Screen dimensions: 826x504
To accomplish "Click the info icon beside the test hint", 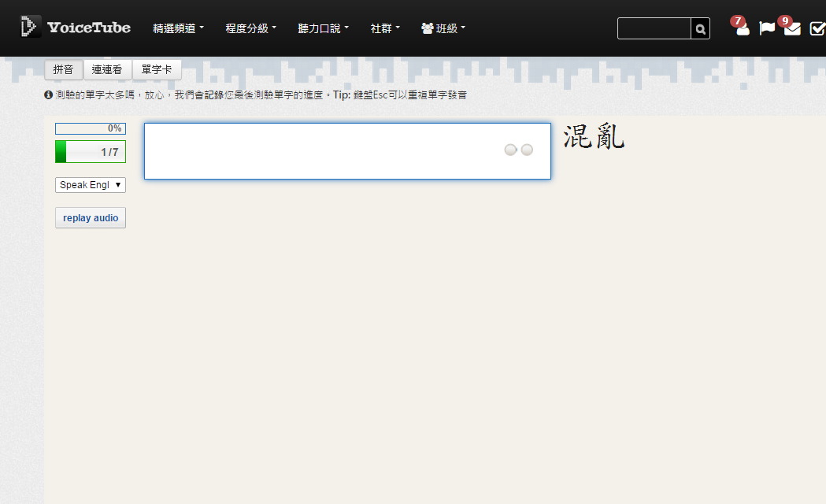I will tap(47, 94).
